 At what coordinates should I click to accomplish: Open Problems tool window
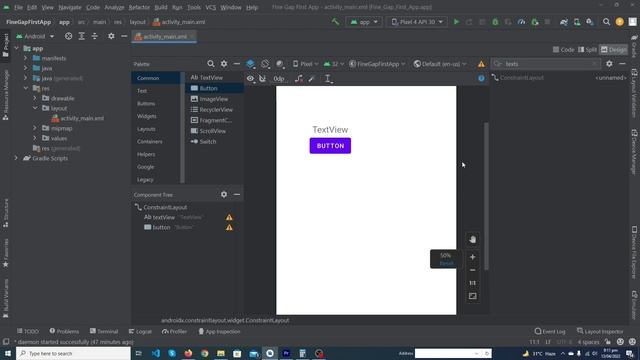click(64, 331)
